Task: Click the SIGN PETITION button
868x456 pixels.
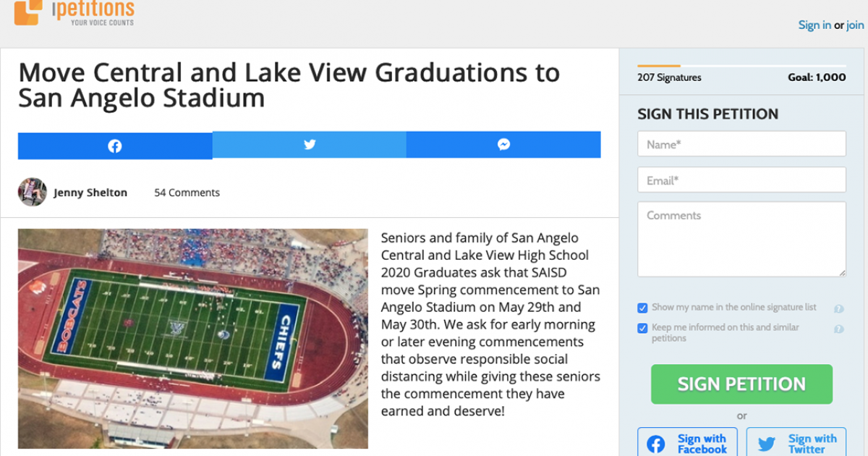Action: click(741, 384)
